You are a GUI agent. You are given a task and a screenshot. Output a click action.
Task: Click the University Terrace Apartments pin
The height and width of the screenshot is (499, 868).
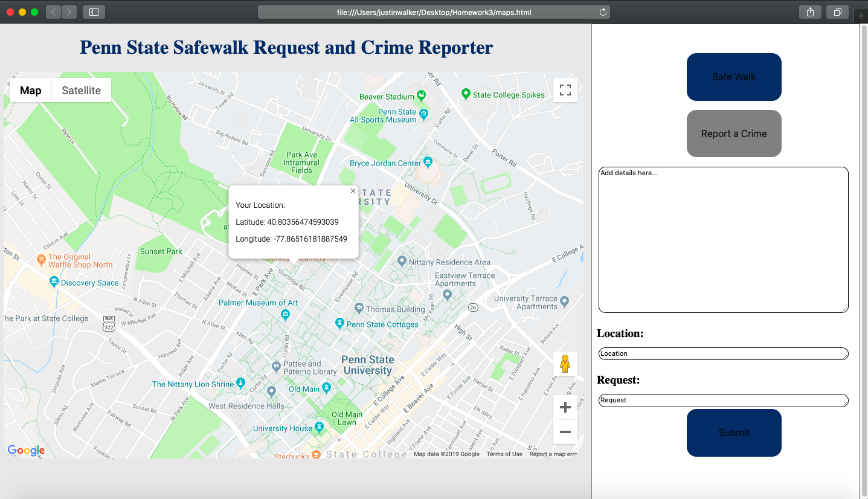click(x=565, y=300)
